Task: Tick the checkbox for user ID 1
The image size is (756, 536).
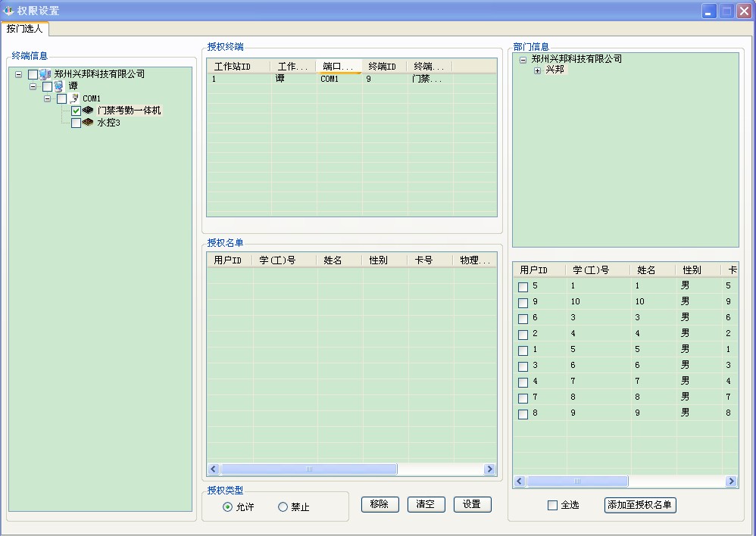Action: pyautogui.click(x=523, y=351)
